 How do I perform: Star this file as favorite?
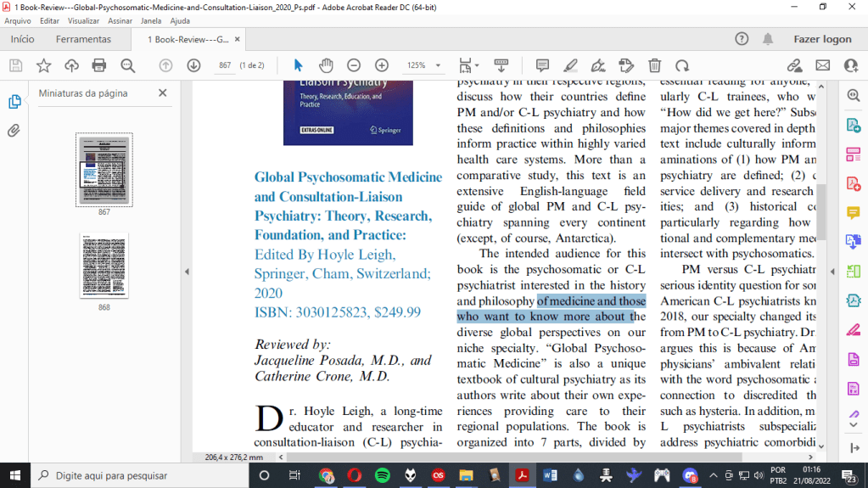pyautogui.click(x=43, y=65)
